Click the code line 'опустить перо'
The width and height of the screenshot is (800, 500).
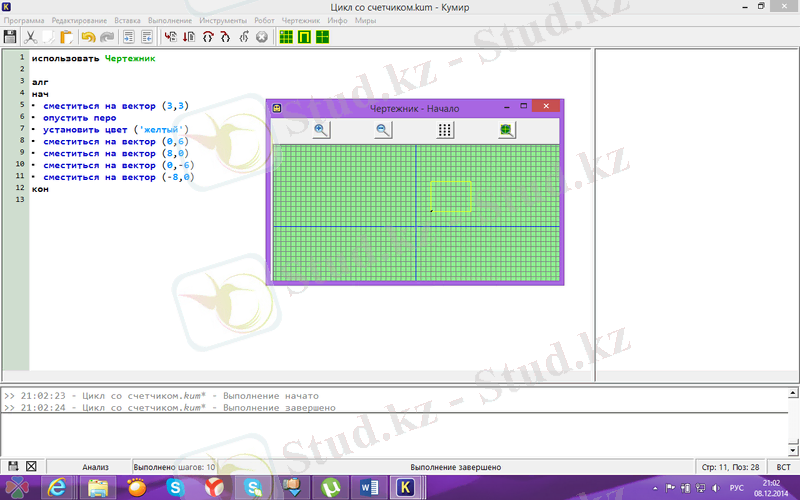[80, 118]
